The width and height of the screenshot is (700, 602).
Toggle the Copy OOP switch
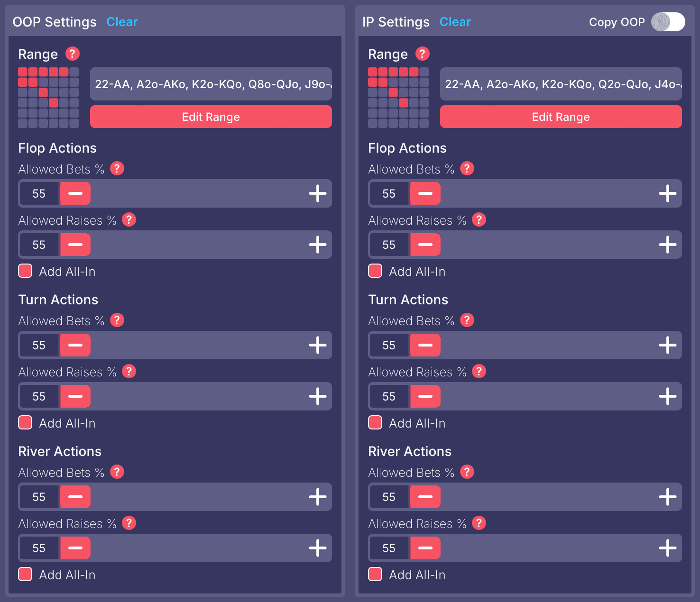click(668, 22)
